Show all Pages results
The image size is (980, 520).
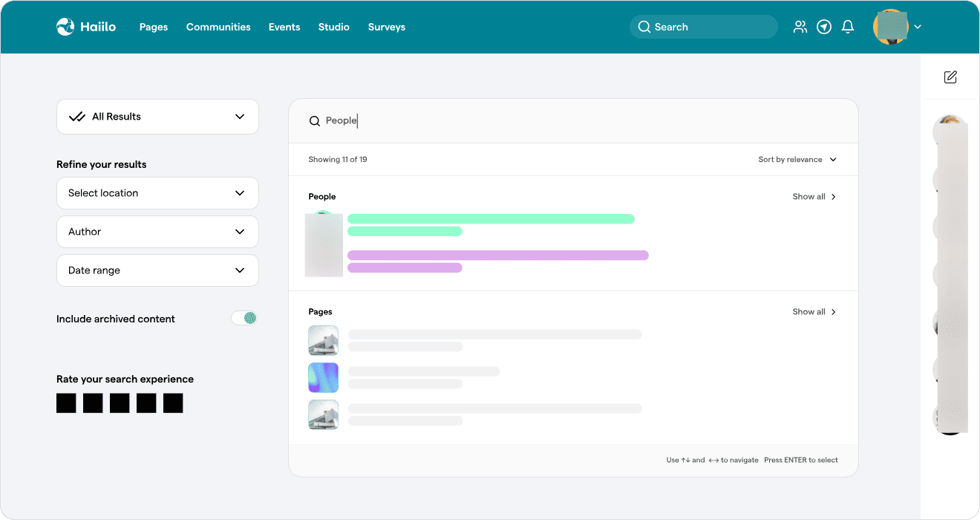point(814,312)
